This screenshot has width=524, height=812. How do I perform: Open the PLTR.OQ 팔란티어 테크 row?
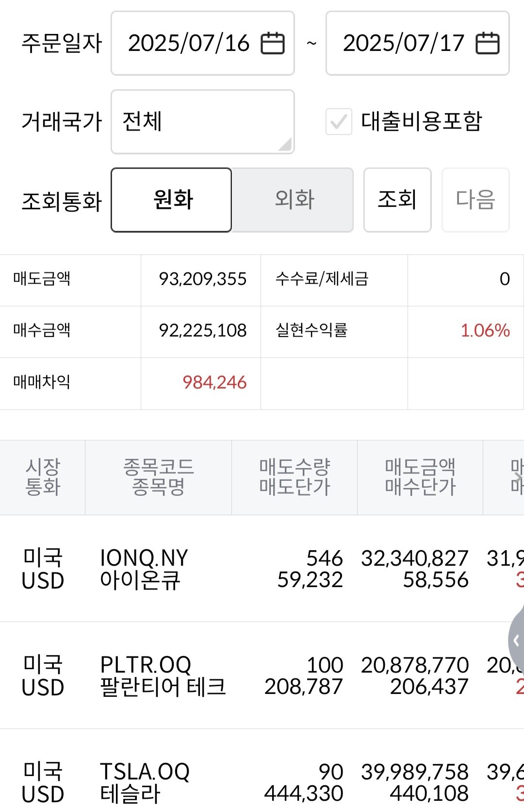262,676
